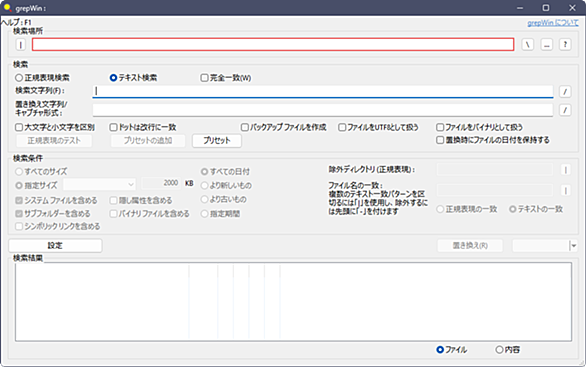The height and width of the screenshot is (367, 586).
Task: Open the size comparison dropdown
Action: click(x=99, y=184)
